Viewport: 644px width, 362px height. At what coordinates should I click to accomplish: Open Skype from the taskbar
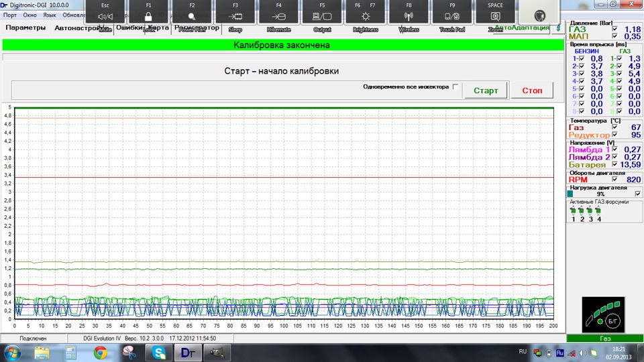(158, 353)
